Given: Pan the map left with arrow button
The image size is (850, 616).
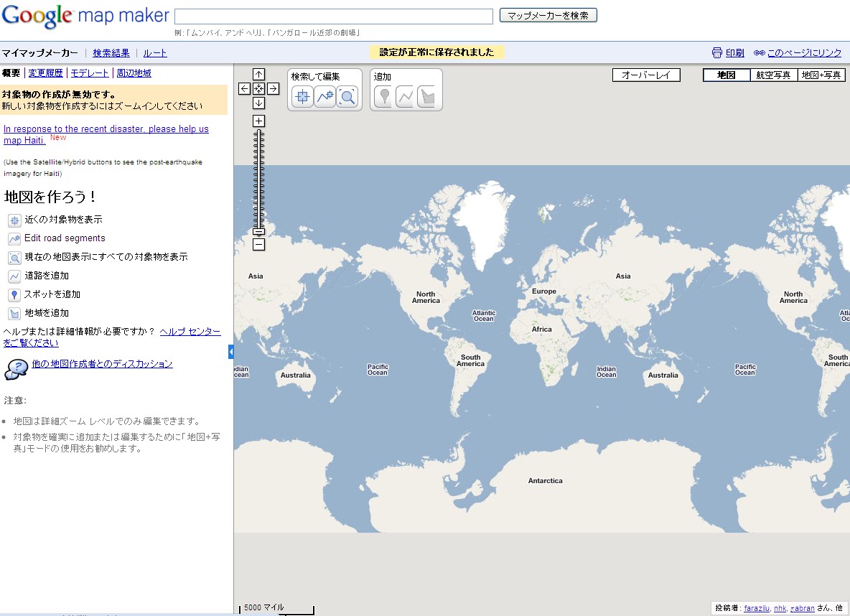Looking at the screenshot, I should 245,88.
